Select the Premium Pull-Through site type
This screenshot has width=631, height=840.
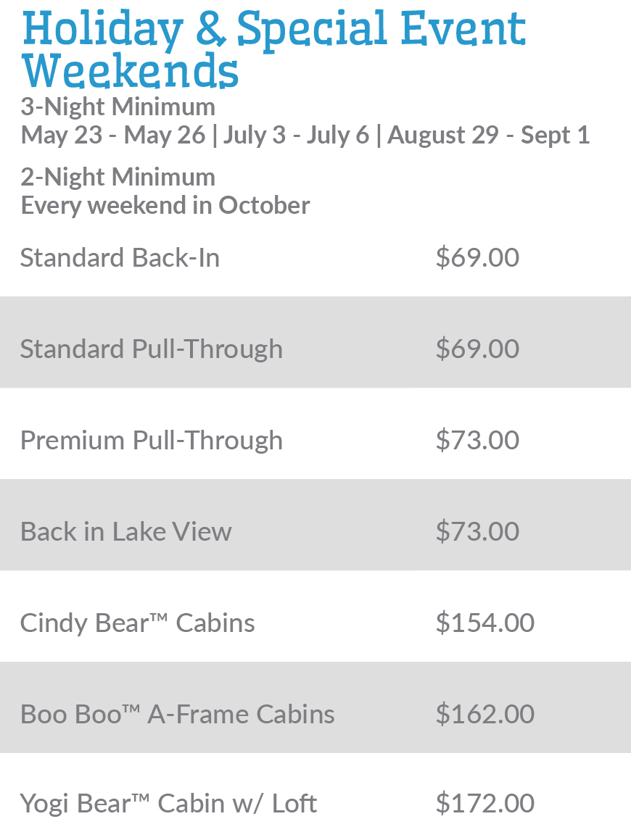151,441
